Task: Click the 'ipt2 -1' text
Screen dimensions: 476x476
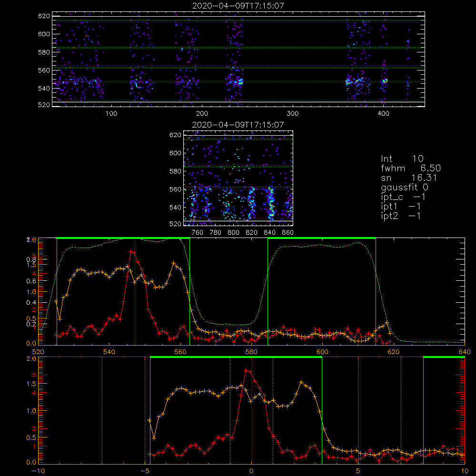Action: pyautogui.click(x=401, y=216)
